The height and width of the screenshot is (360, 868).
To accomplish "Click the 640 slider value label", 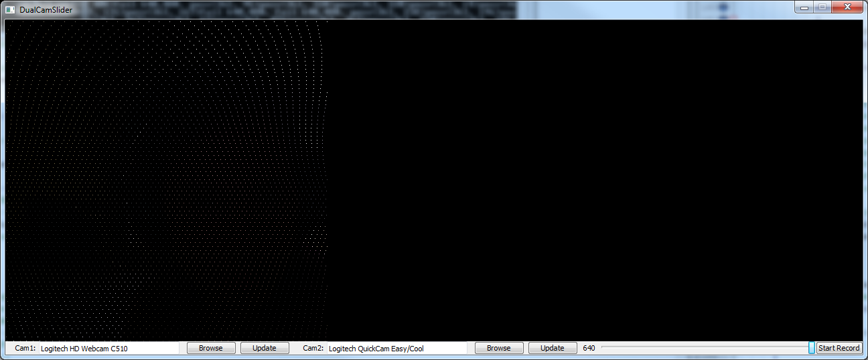I will click(x=589, y=348).
